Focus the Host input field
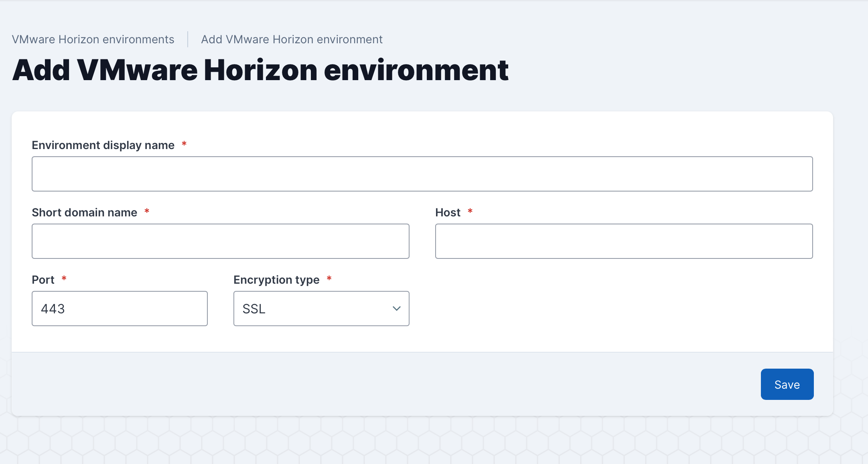Screen dimensions: 868x464 pos(624,241)
